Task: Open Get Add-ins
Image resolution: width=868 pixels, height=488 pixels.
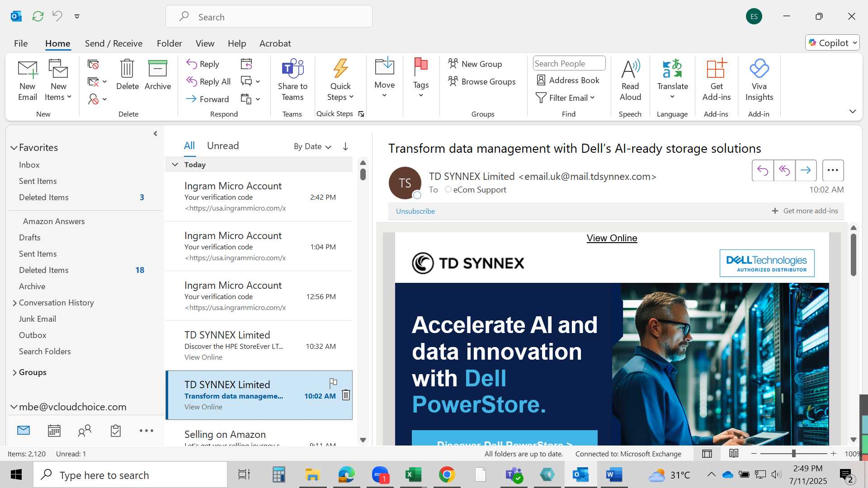Action: (x=717, y=80)
